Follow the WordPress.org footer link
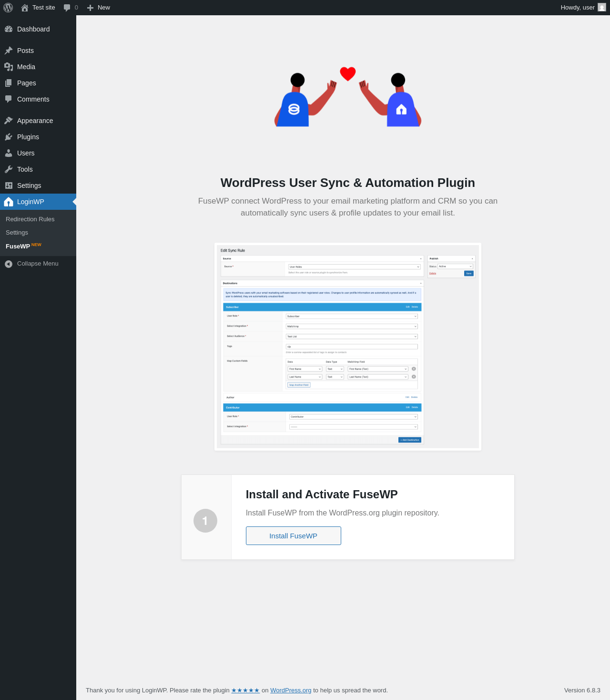The width and height of the screenshot is (610, 700). pos(291,690)
